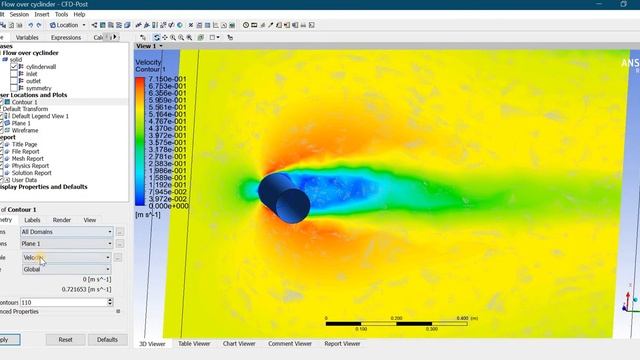This screenshot has width=640, height=360.
Task: Enable the inlet checkbox
Action: pos(14,74)
